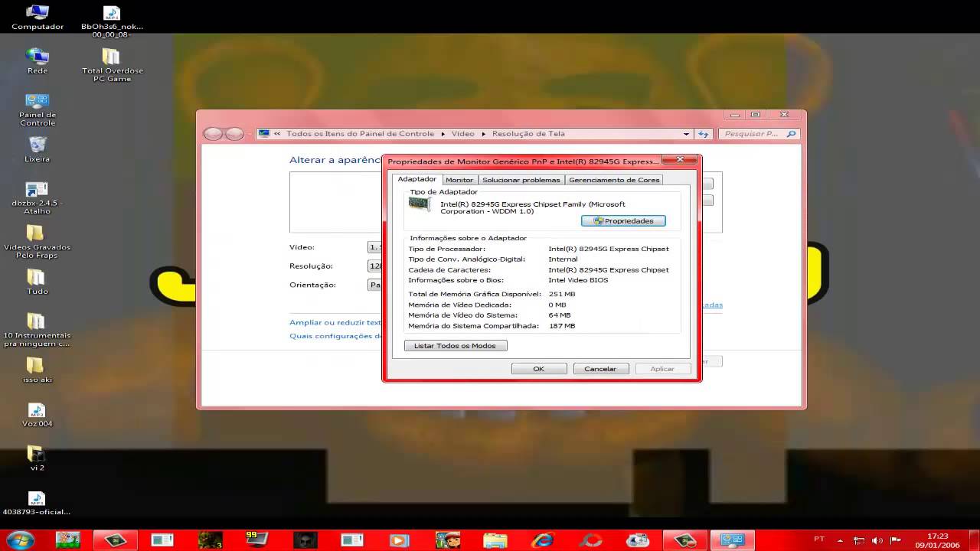This screenshot has height=551, width=980.
Task: Open Painel de Controle desktop icon
Action: [38, 109]
